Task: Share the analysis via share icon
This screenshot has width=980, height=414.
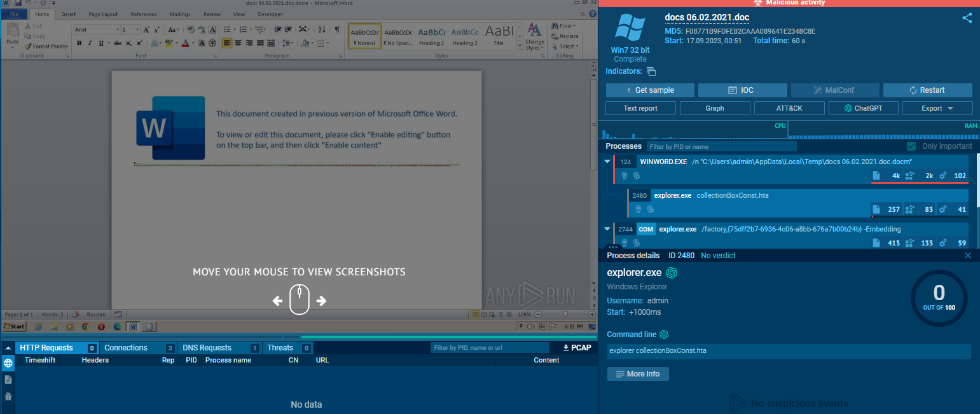Action: pos(967,18)
